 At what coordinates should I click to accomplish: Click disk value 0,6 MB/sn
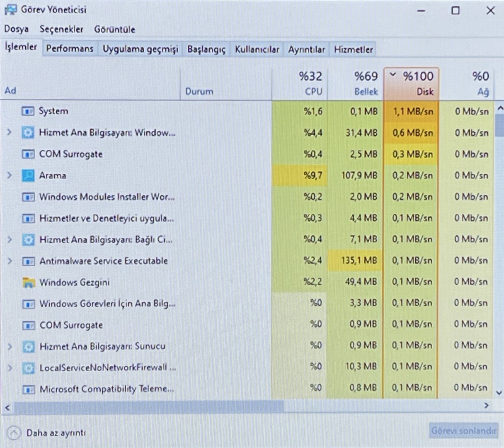pyautogui.click(x=413, y=133)
